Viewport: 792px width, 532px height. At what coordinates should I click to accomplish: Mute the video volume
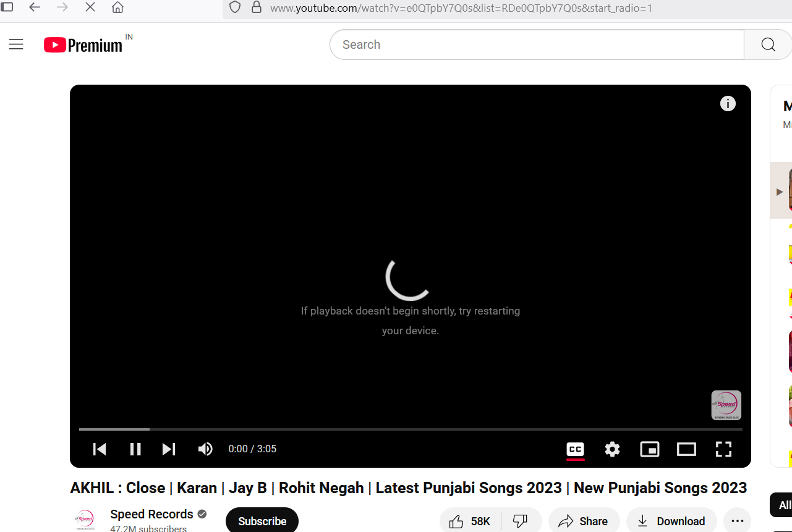point(205,449)
